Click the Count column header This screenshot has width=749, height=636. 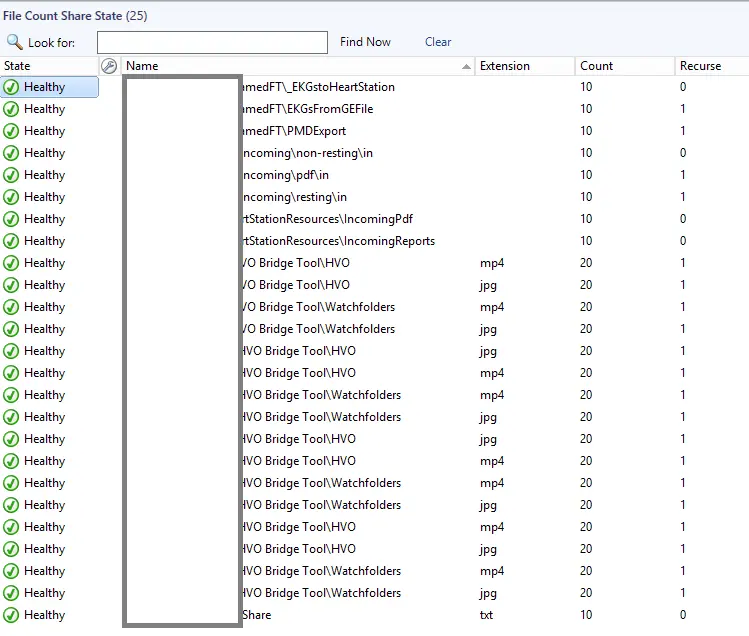point(597,66)
